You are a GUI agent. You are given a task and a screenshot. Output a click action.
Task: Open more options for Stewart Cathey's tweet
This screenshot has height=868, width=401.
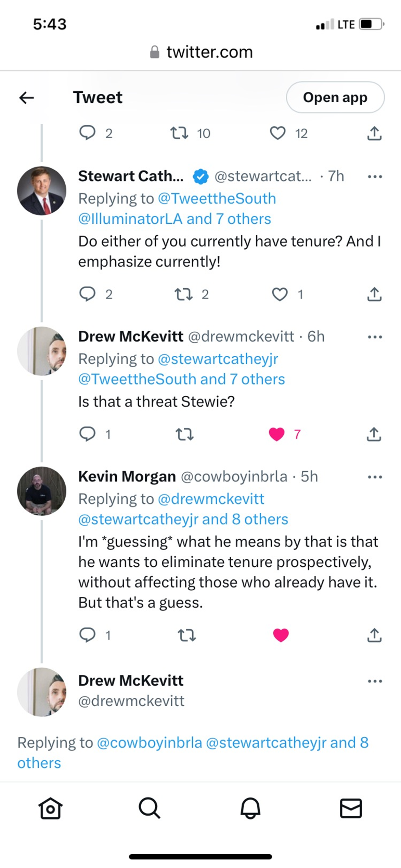(375, 177)
